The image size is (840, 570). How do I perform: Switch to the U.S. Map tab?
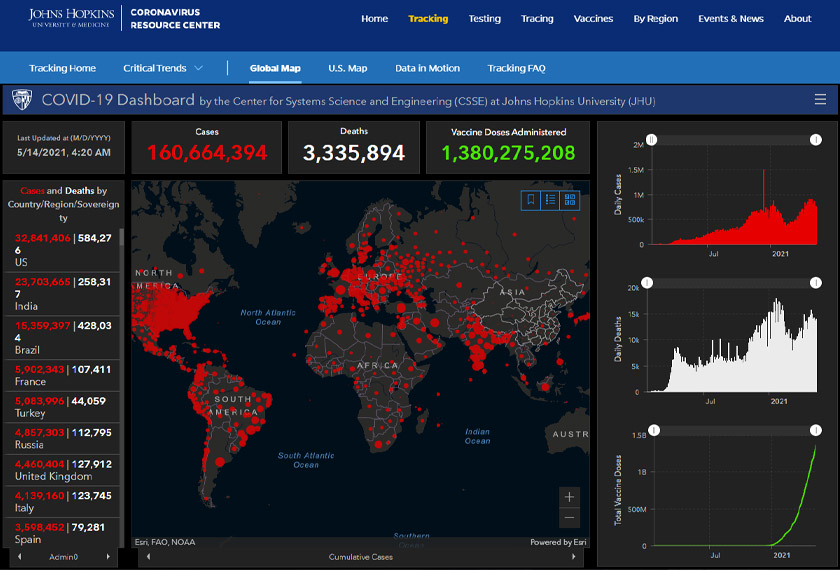click(x=347, y=68)
